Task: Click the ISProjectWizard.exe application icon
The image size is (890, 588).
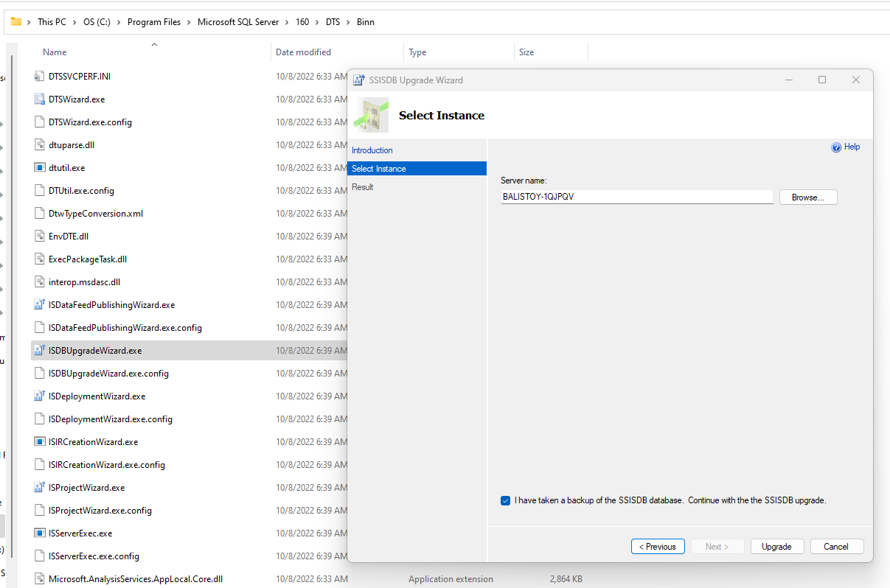Action: (40, 487)
